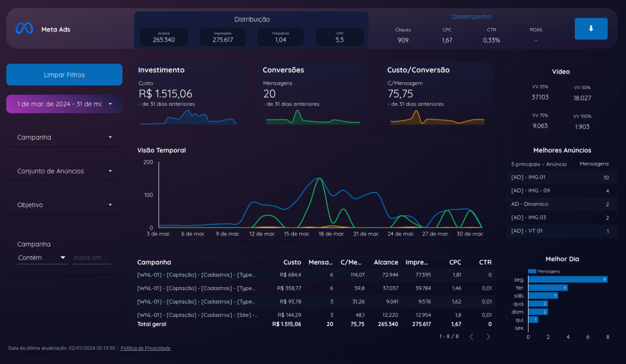Click the campaign search input field
The height and width of the screenshot is (364, 626).
pos(92,258)
